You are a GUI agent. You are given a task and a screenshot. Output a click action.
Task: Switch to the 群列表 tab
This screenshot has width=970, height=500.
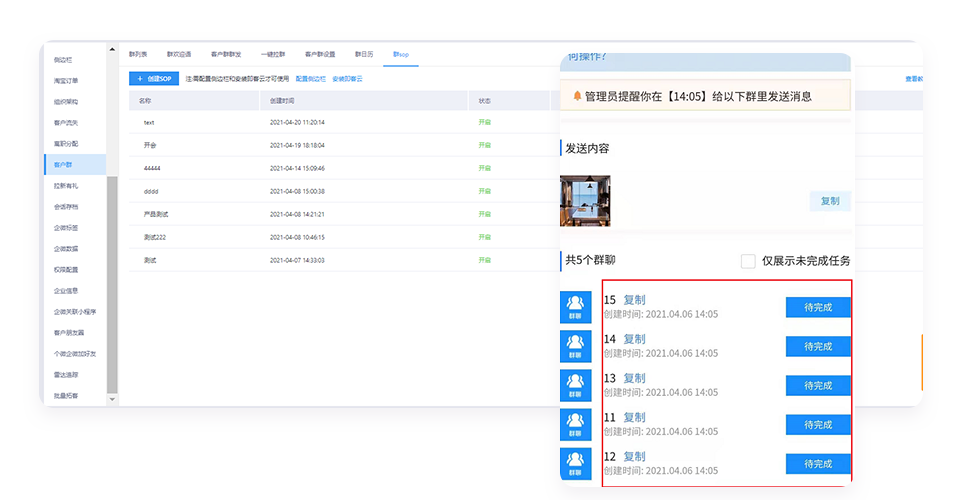[x=138, y=54]
